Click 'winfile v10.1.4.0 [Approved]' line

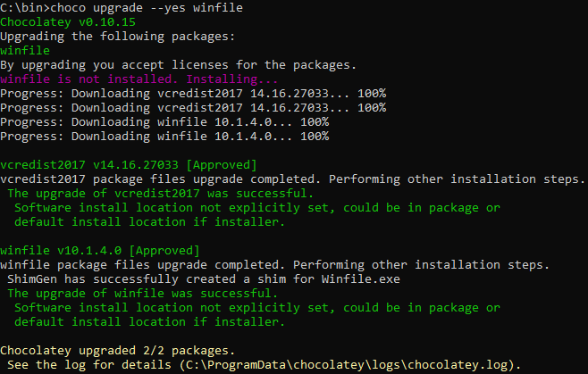pyautogui.click(x=100, y=250)
